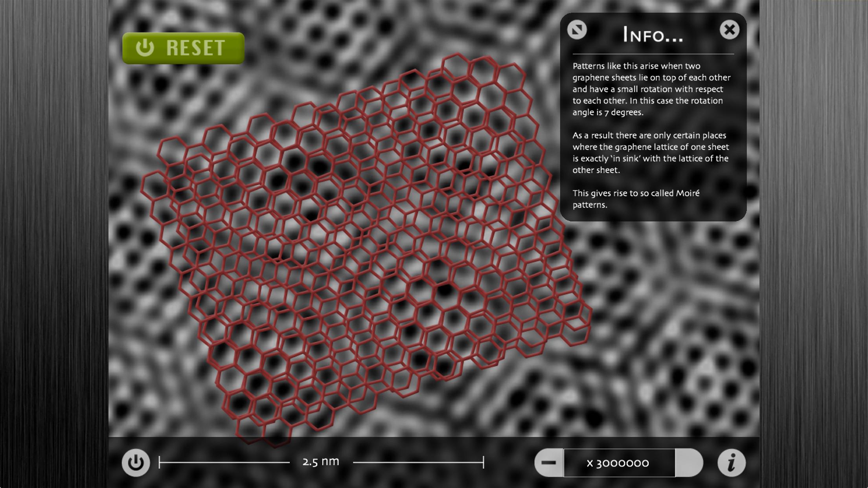Click the round minus control beside the zoom readout
Image resolution: width=868 pixels, height=488 pixels.
pos(549,463)
